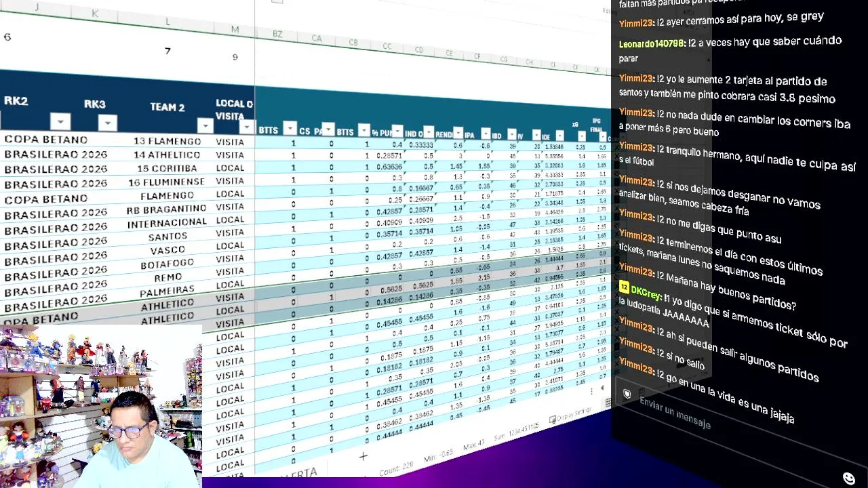Click the DKGrey subscriber badge
The width and height of the screenshot is (868, 488).
click(624, 288)
